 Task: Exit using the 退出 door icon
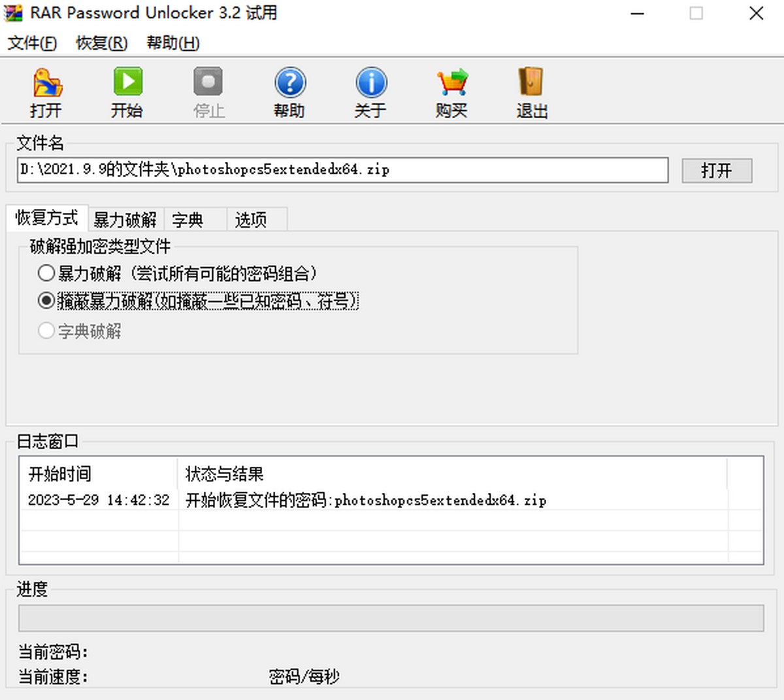531,82
